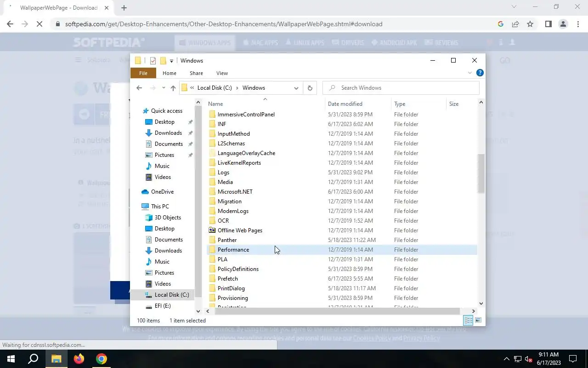Image resolution: width=588 pixels, height=368 pixels.
Task: Open 3D Objects under This PC
Action: click(168, 218)
